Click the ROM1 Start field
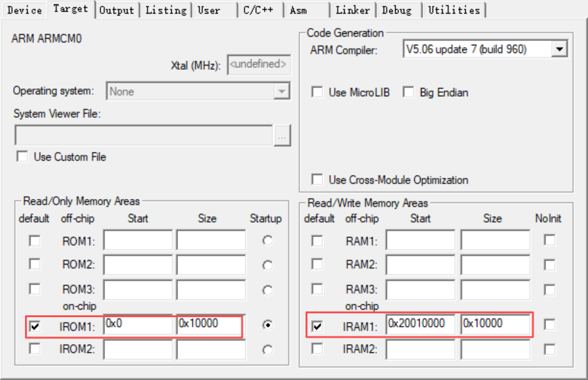 pyautogui.click(x=138, y=240)
